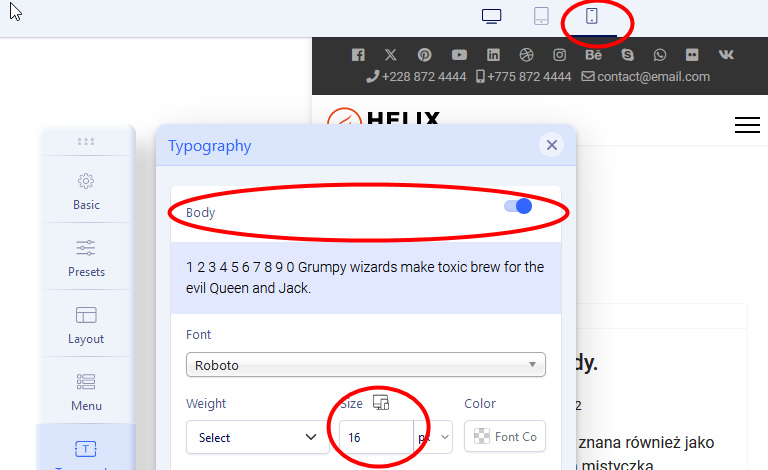Click the Weight label
The image size is (768, 470).
point(206,403)
